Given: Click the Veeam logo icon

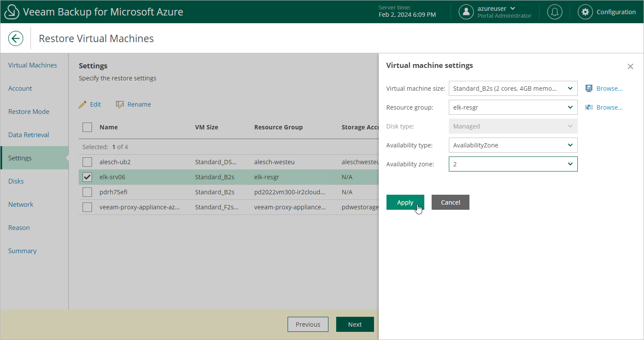Looking at the screenshot, I should click(12, 12).
